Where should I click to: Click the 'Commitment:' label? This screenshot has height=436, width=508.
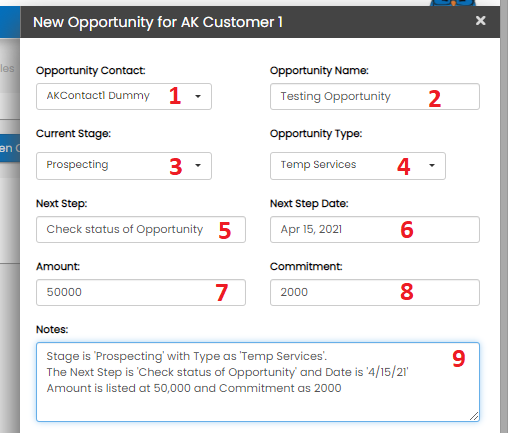(x=306, y=266)
